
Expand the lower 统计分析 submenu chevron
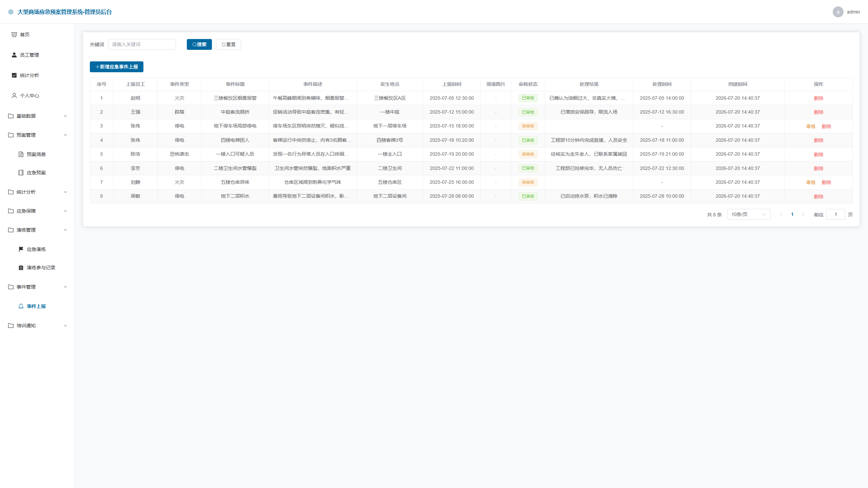click(65, 192)
